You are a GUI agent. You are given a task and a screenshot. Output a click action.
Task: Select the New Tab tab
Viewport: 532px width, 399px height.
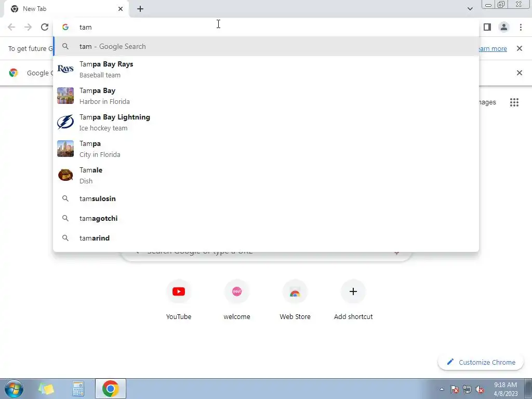click(x=66, y=9)
